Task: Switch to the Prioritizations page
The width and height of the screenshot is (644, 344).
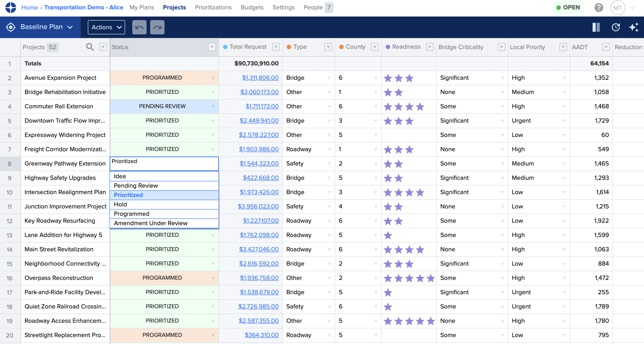Action: (x=213, y=8)
